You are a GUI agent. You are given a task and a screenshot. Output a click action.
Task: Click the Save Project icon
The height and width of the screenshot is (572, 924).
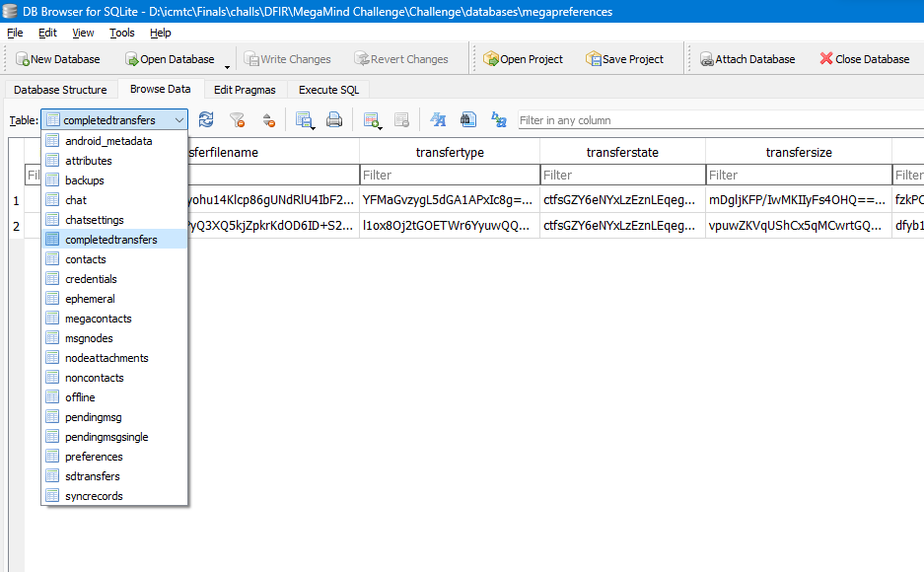click(x=594, y=59)
